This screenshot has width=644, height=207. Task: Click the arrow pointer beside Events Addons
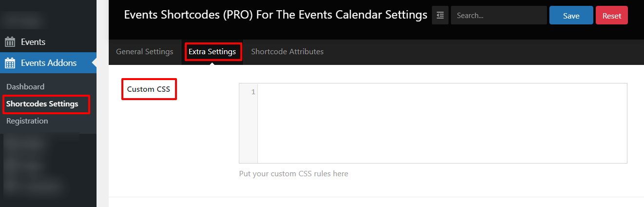tap(94, 63)
